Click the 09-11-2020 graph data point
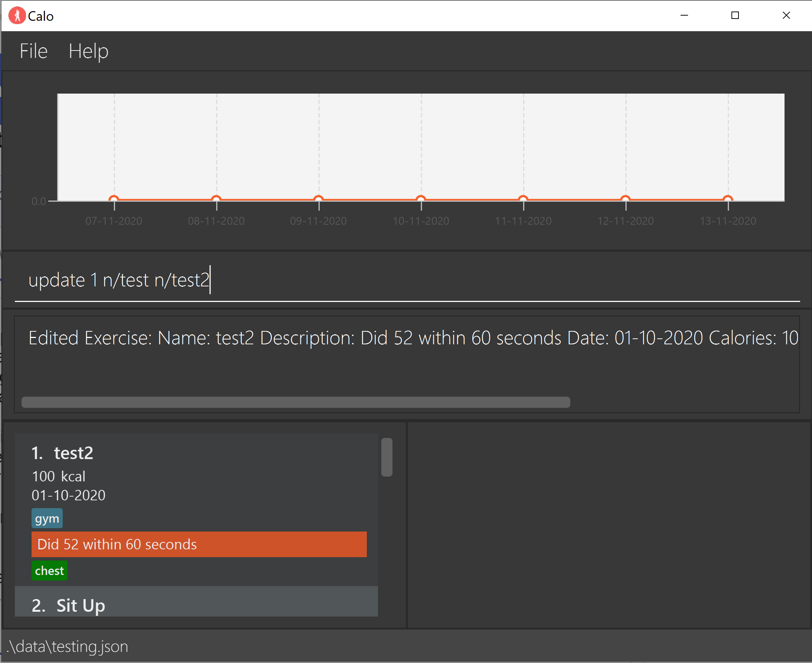Screen dimensions: 812x663 (319, 199)
